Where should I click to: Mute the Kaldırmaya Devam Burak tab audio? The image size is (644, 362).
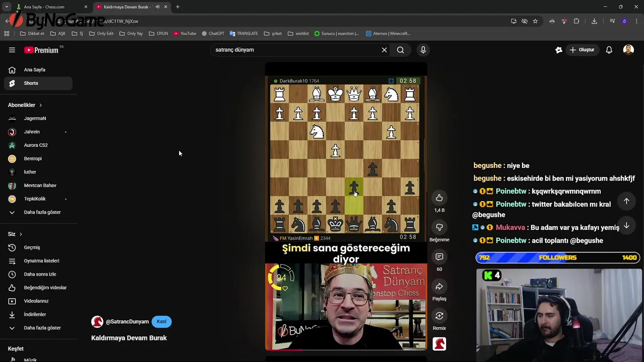(157, 7)
